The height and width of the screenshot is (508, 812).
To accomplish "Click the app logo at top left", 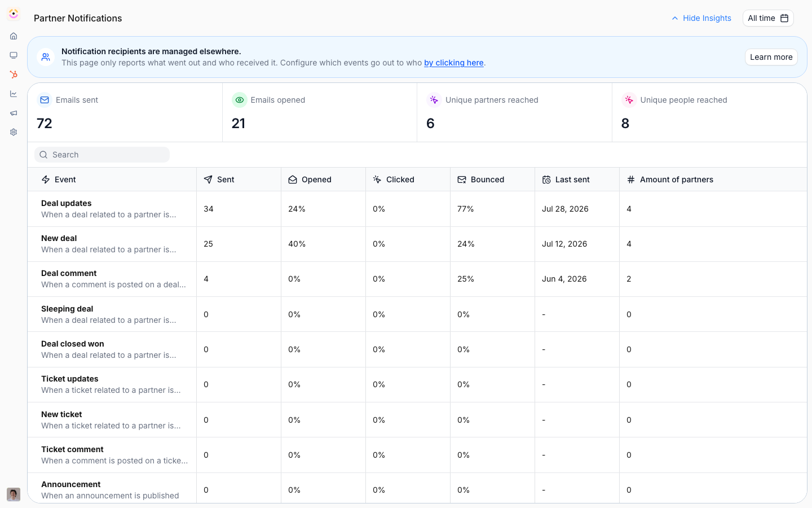I will pyautogui.click(x=14, y=14).
